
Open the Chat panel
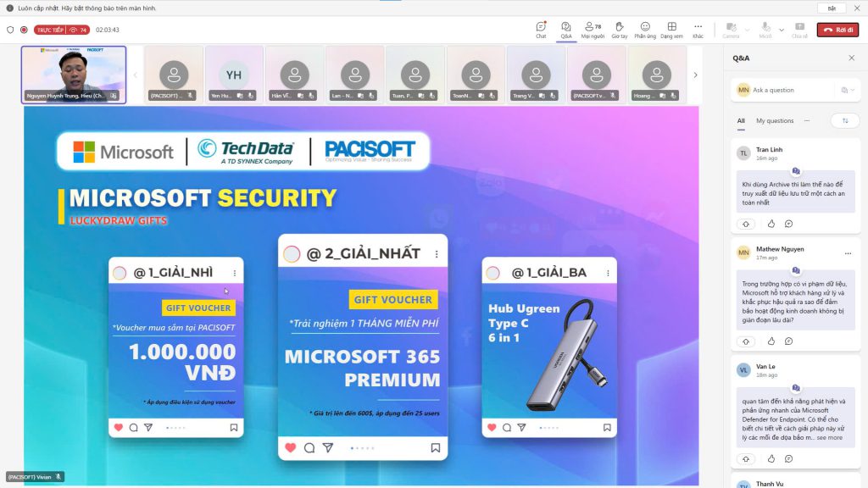point(541,30)
